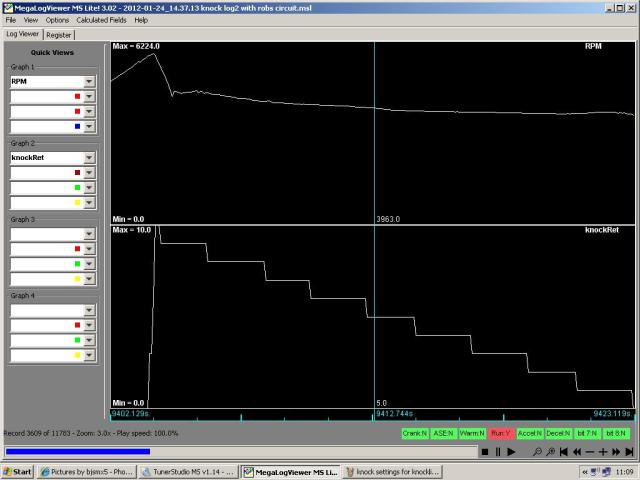
Task: Click the yellow swatch in Graph 4
Action: click(x=77, y=356)
